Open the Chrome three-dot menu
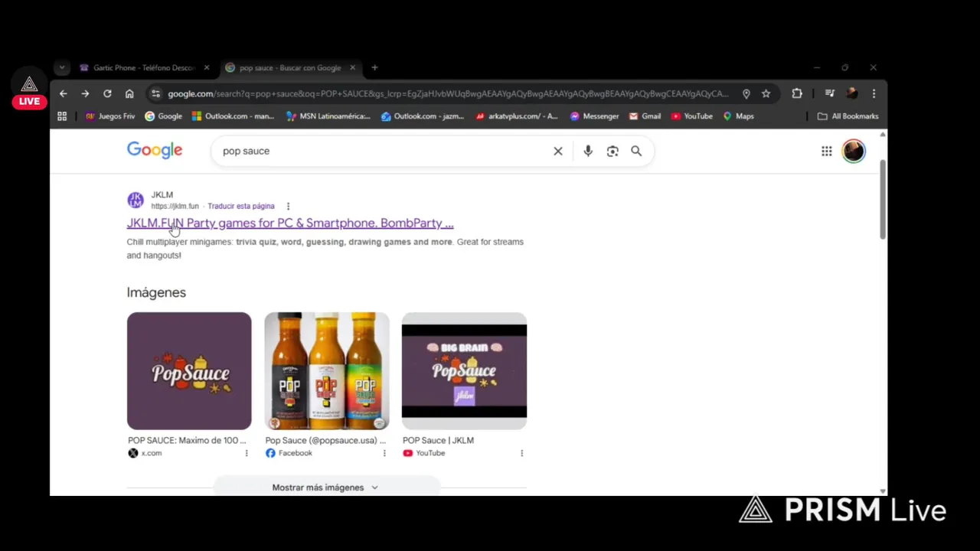The image size is (980, 551). click(x=874, y=93)
